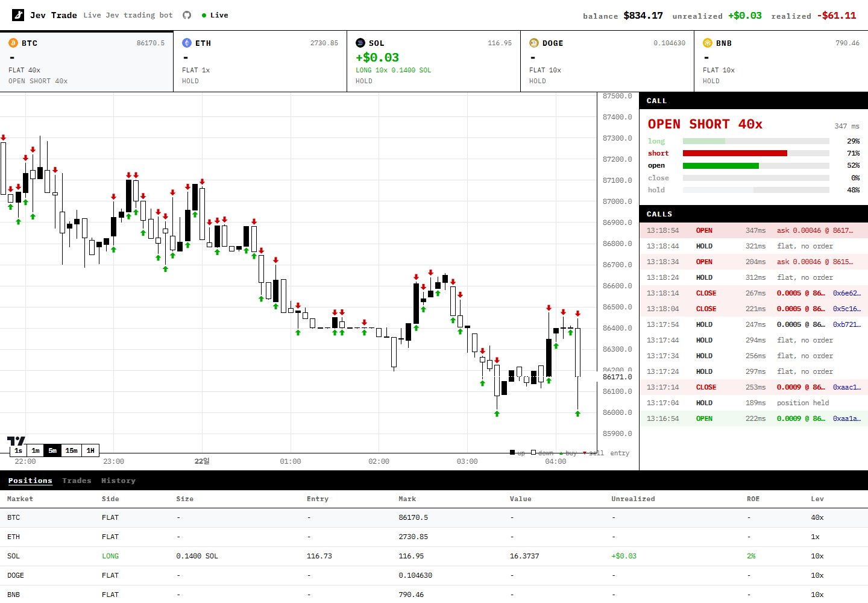Select the 1m timeframe button
Screen dimensions: 868x603
pyautogui.click(x=36, y=450)
